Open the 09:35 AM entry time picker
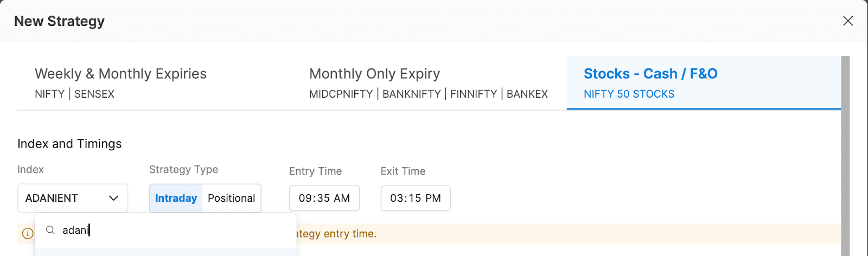Image resolution: width=868 pixels, height=256 pixels. [x=324, y=198]
